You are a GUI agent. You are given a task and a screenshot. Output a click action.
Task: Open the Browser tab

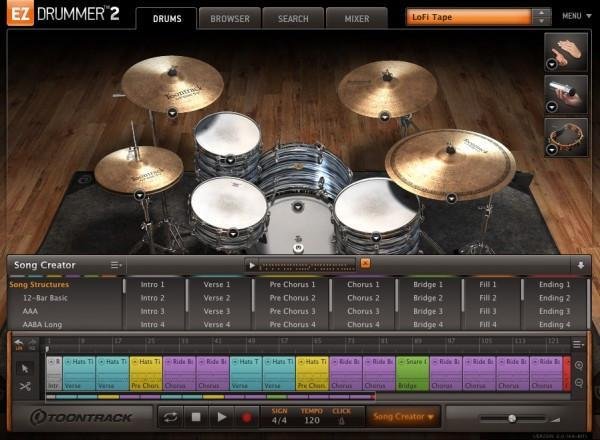tap(229, 18)
